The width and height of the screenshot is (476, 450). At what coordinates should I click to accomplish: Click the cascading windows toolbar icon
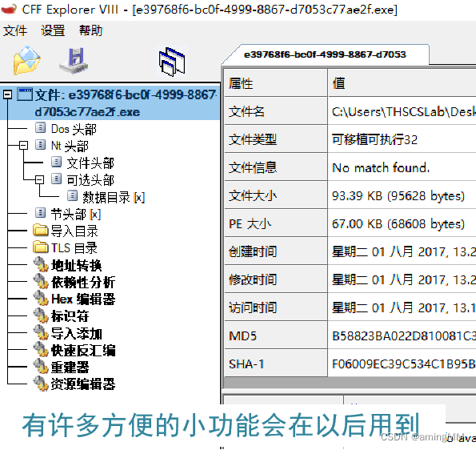[172, 62]
